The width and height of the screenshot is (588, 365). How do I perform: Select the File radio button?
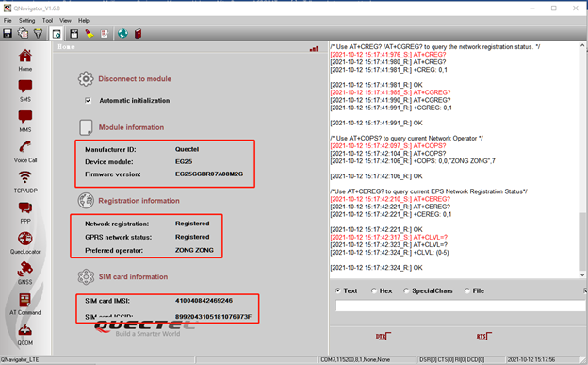pos(467,290)
